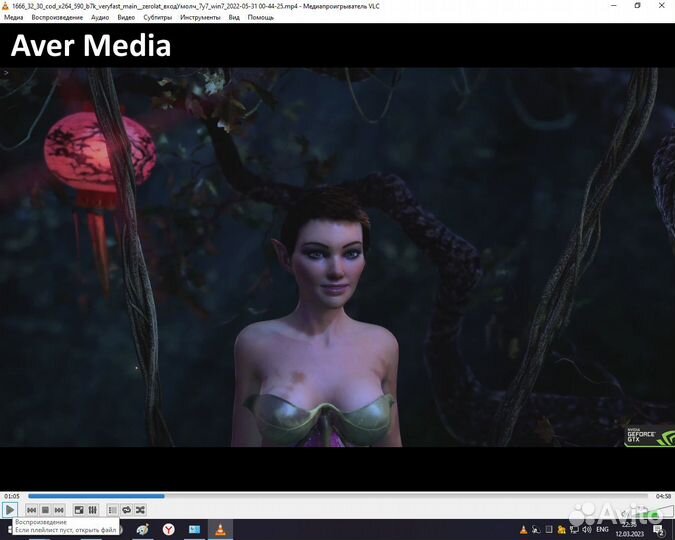The image size is (675, 540).
Task: Click the network tray icon
Action: (x=574, y=530)
